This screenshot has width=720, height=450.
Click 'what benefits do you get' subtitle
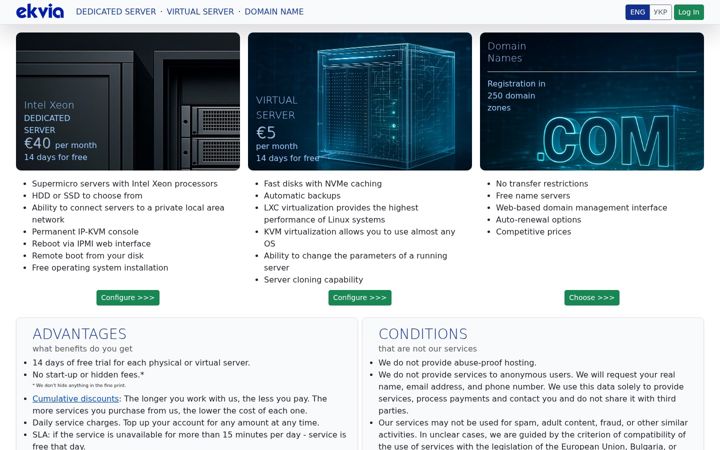(x=82, y=349)
